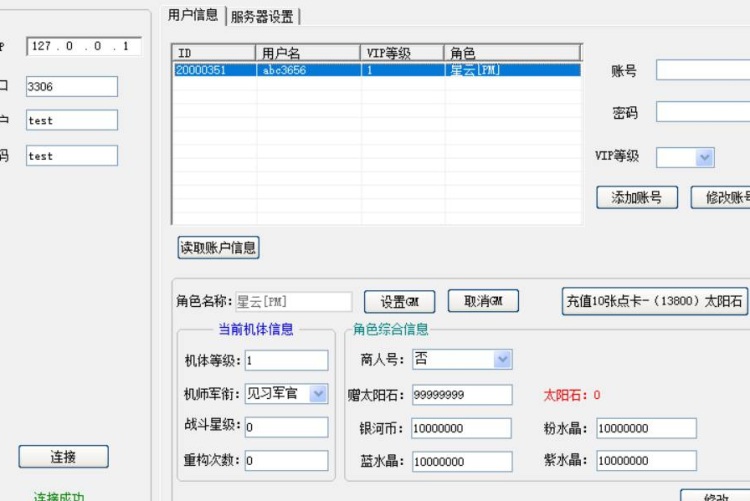Focus the 密码 input field
This screenshot has height=501, width=750.
point(702,112)
